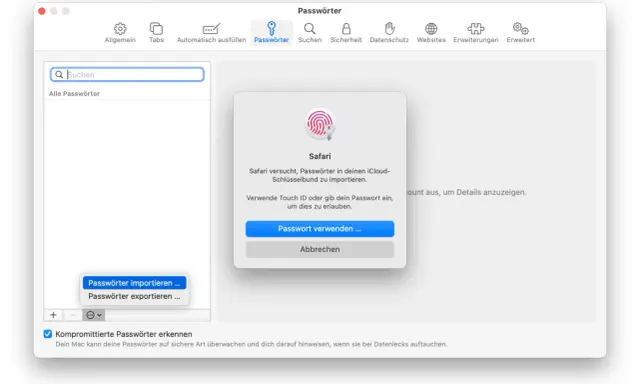Open the Suchen preferences pane
The image size is (640, 384).
(x=309, y=32)
